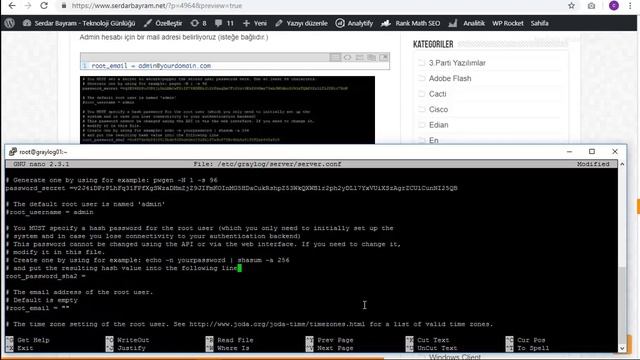Click the terminal window's vertical scrollbar thumb
This screenshot has width=640, height=360.
tap(622, 304)
